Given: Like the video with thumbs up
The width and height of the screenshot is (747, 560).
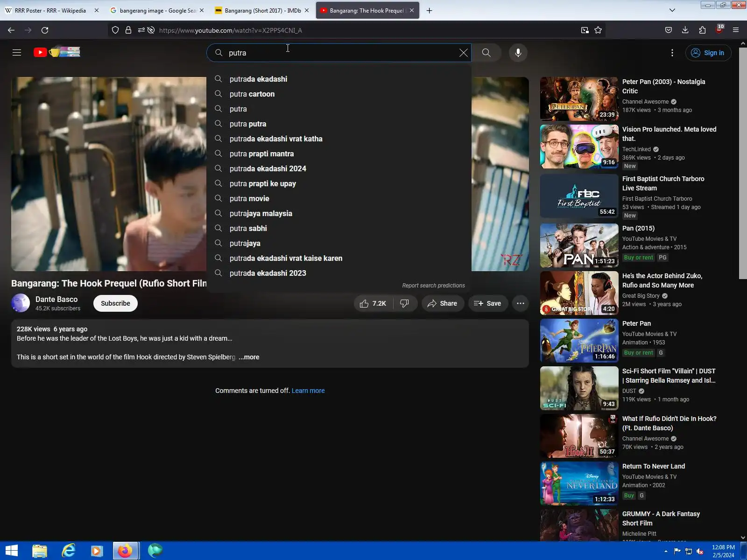Looking at the screenshot, I should 373,303.
